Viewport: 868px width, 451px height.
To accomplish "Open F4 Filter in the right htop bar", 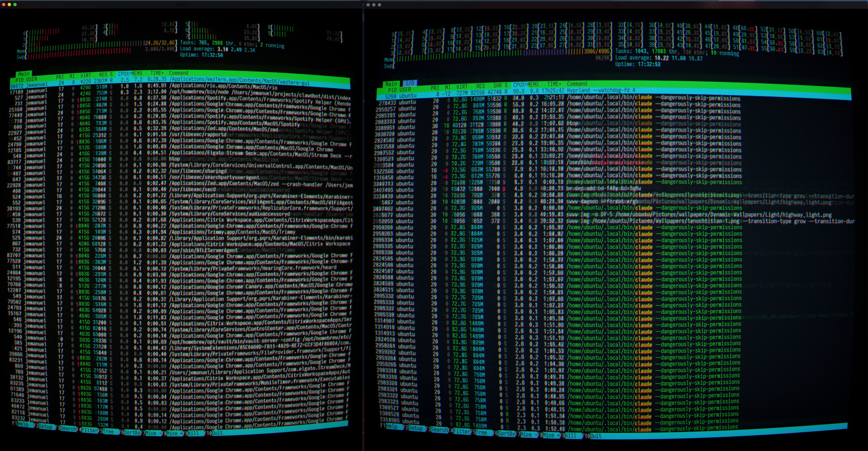I will tap(462, 431).
